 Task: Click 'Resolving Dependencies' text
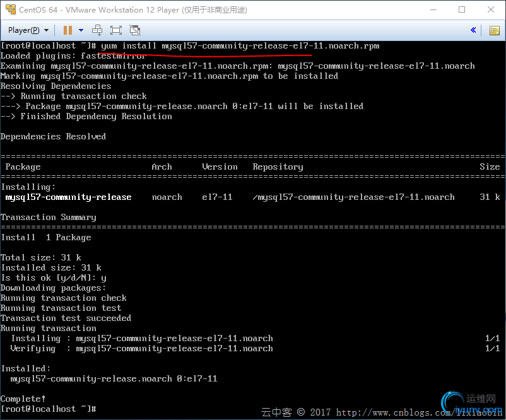pyautogui.click(x=56, y=86)
